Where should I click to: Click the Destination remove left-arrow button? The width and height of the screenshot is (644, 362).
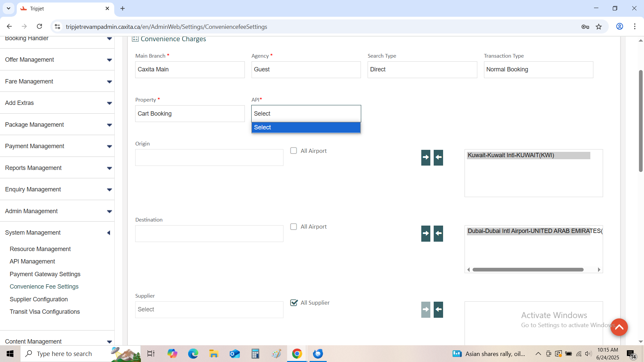click(438, 233)
